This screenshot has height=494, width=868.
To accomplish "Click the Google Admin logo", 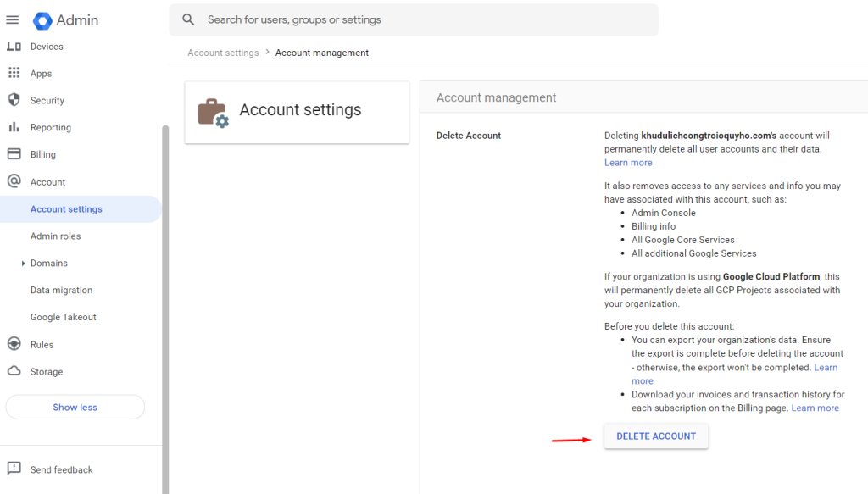I will pos(42,20).
